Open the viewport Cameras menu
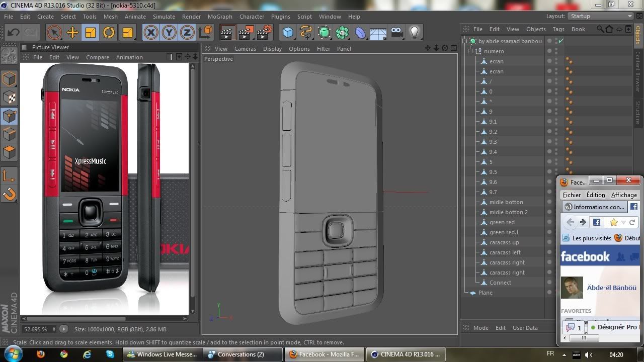 pos(245,49)
